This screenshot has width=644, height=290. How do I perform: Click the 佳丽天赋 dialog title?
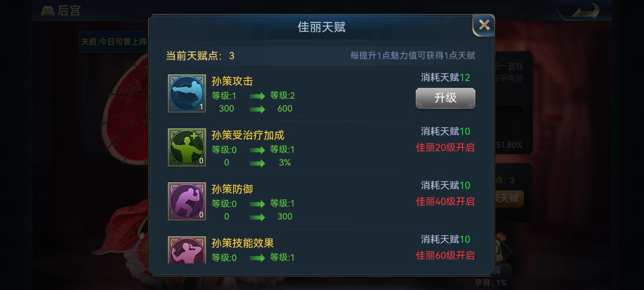321,27
